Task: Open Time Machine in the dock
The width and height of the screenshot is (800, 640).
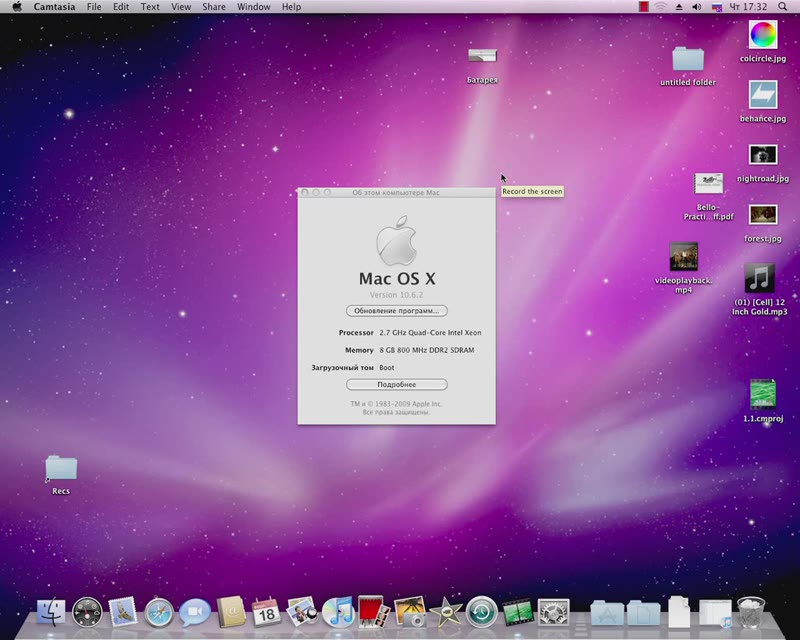Action: coord(482,612)
